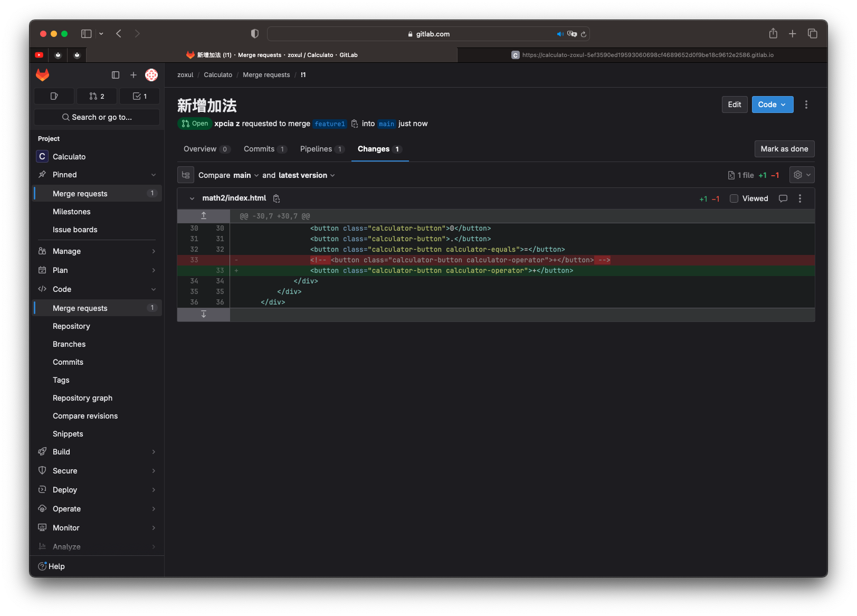The image size is (857, 616).
Task: Click the Mark as done button
Action: click(784, 149)
